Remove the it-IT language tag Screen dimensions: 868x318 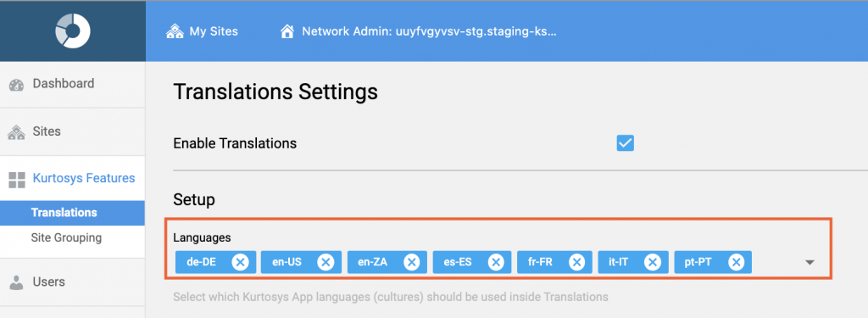[653, 262]
